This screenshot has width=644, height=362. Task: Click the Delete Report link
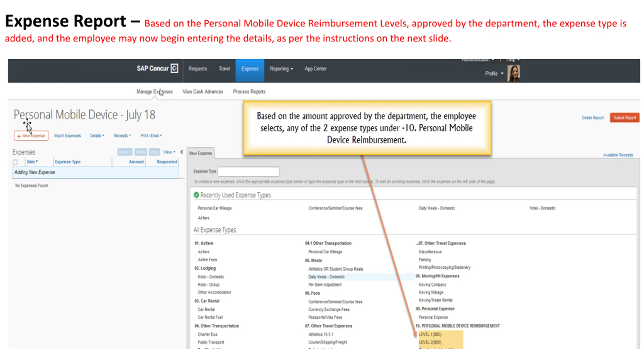(x=592, y=118)
